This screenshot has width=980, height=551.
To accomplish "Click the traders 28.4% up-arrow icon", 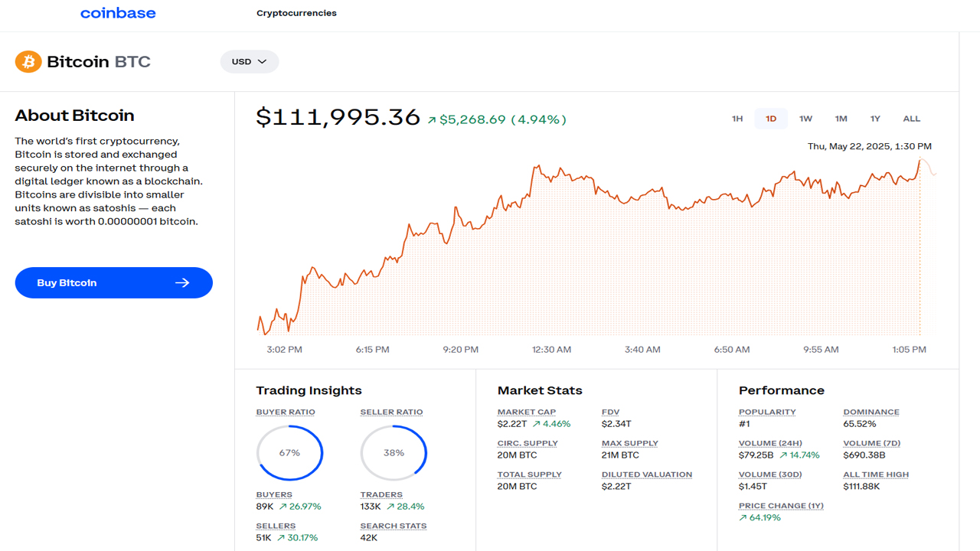I will [x=390, y=507].
